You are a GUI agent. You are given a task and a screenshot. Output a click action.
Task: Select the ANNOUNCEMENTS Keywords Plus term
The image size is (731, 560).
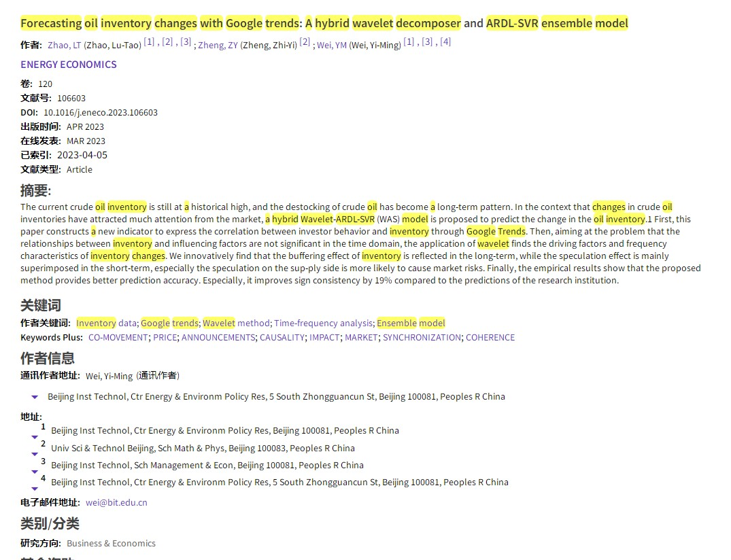pyautogui.click(x=218, y=338)
